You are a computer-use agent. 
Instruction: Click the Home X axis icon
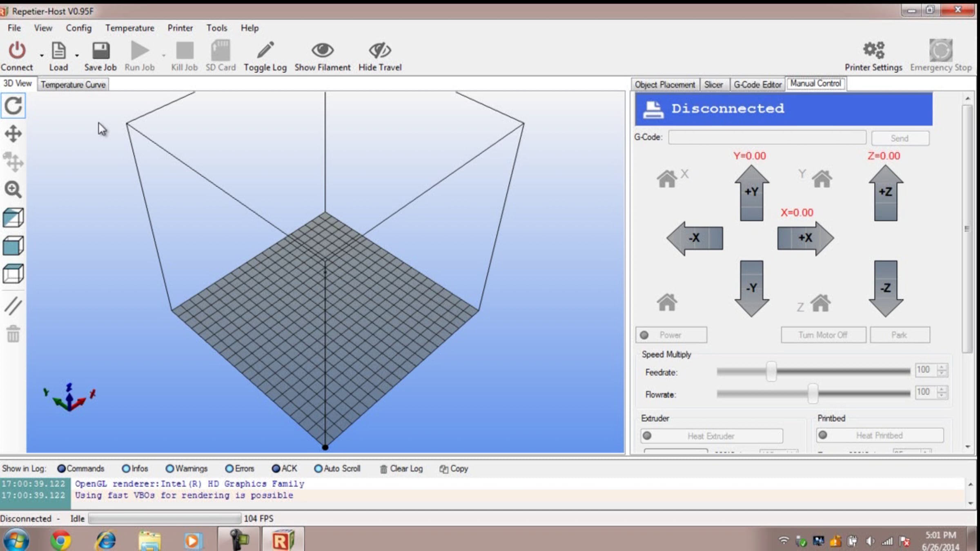(x=667, y=179)
